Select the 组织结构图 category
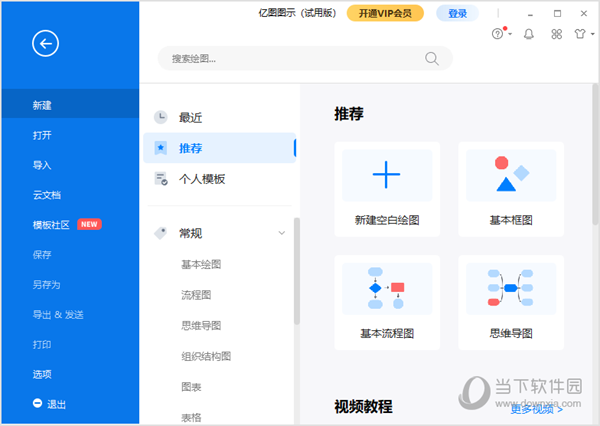This screenshot has height=426, width=600. click(x=206, y=356)
